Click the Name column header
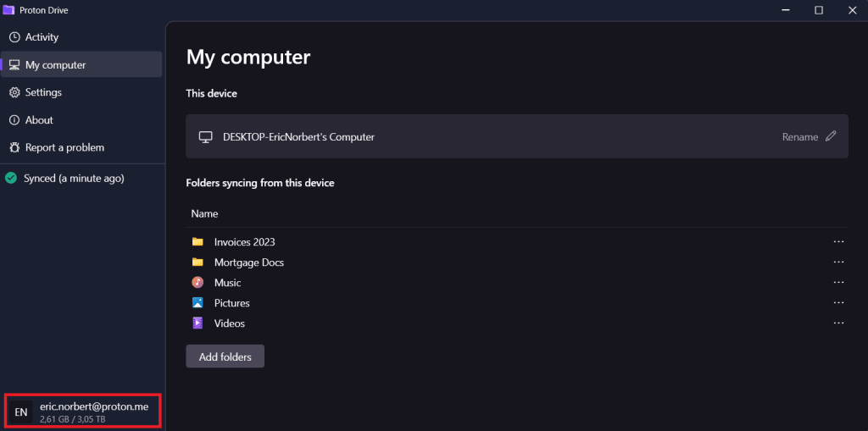The width and height of the screenshot is (868, 431). (x=204, y=213)
